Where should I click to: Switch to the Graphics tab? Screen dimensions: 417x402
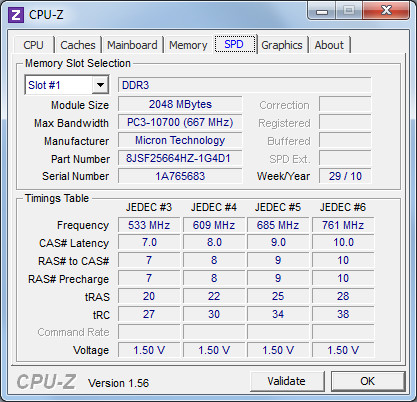tap(282, 45)
